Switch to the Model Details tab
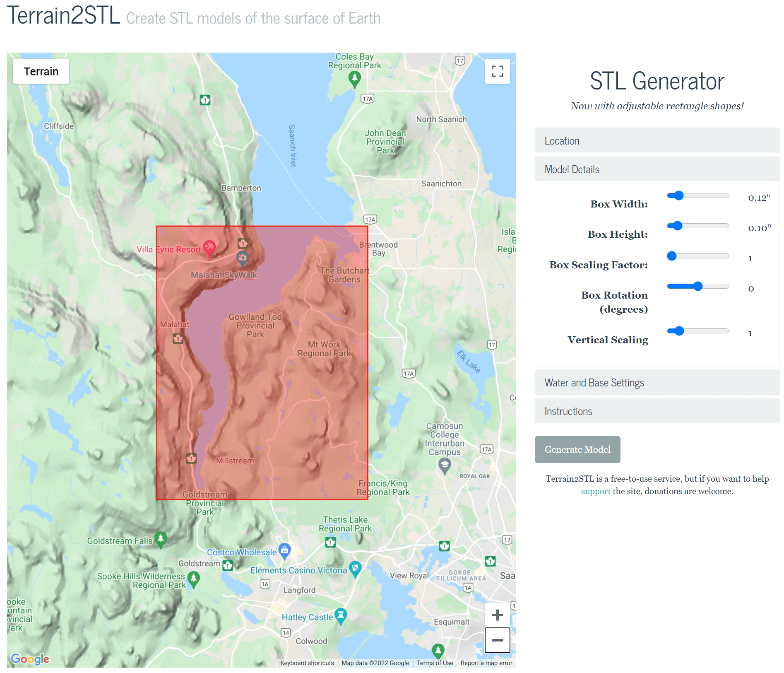 coord(657,169)
